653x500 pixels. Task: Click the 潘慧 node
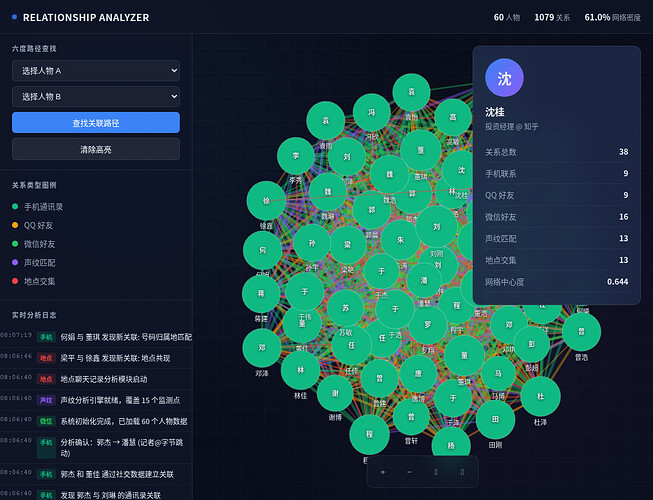424,281
